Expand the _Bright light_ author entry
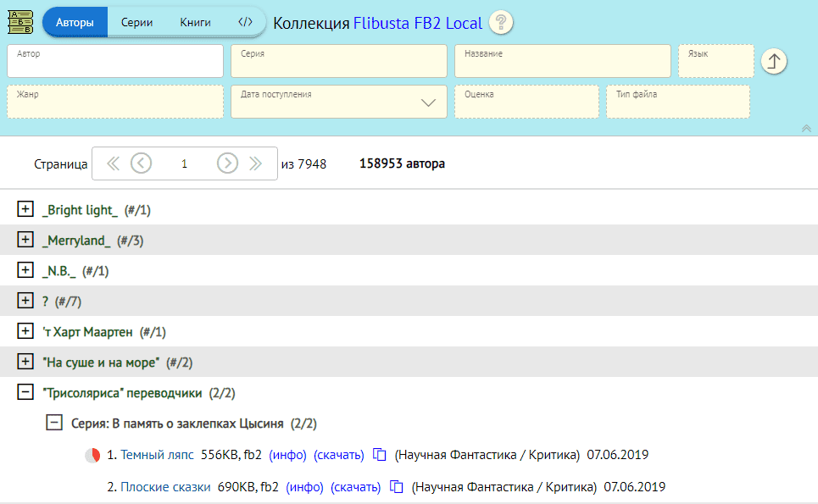 25,209
